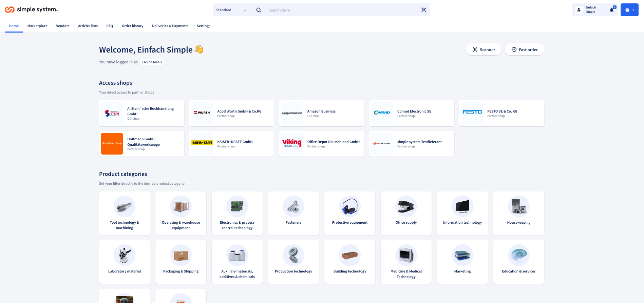Image resolution: width=644 pixels, height=303 pixels.
Task: Select the Protective equipment category image
Action: 350,206
